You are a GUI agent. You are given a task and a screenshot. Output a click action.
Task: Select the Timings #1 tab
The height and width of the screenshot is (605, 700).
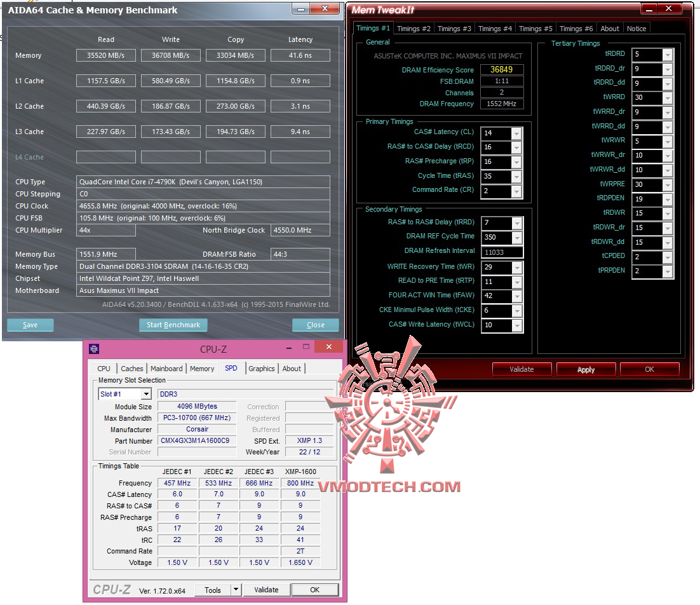coord(373,28)
